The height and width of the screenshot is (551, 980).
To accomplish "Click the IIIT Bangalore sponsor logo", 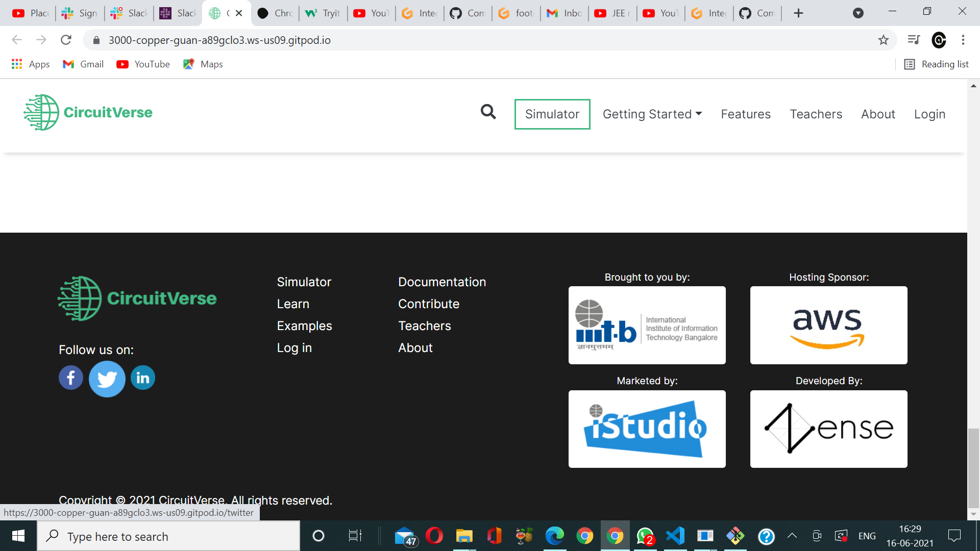I will coord(647,325).
